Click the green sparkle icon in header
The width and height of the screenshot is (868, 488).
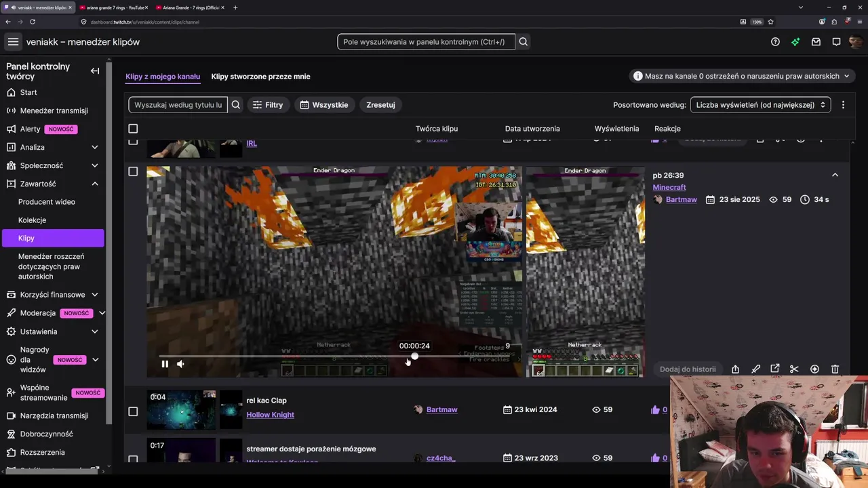pyautogui.click(x=795, y=42)
